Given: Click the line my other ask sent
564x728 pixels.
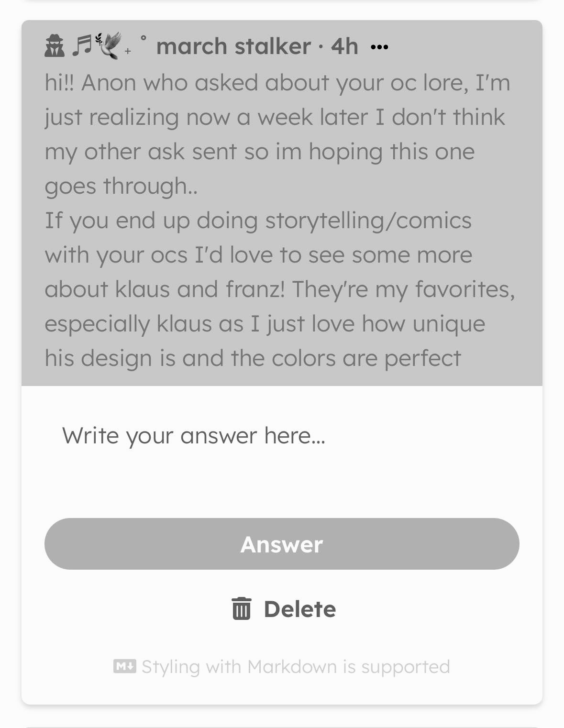Looking at the screenshot, I should [260, 152].
